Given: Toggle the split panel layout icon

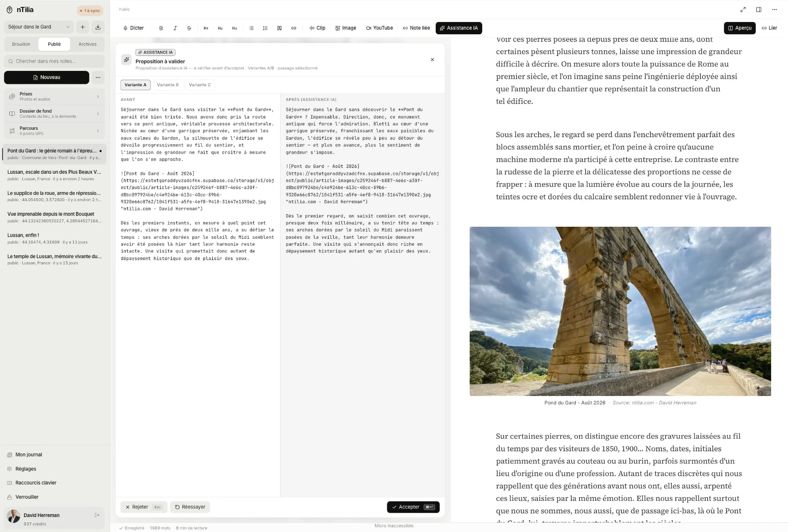Looking at the screenshot, I should (758, 9).
